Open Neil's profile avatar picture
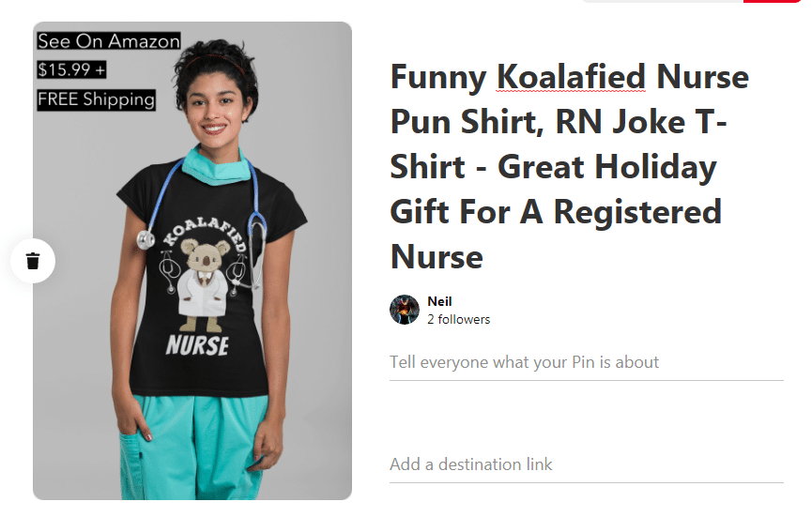This screenshot has width=812, height=517. click(x=405, y=310)
